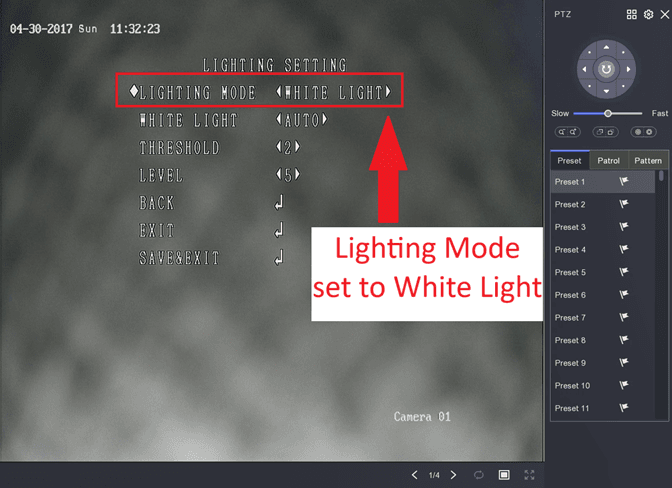Select Preset 10 in the list
The height and width of the screenshot is (488, 672).
click(x=603, y=386)
